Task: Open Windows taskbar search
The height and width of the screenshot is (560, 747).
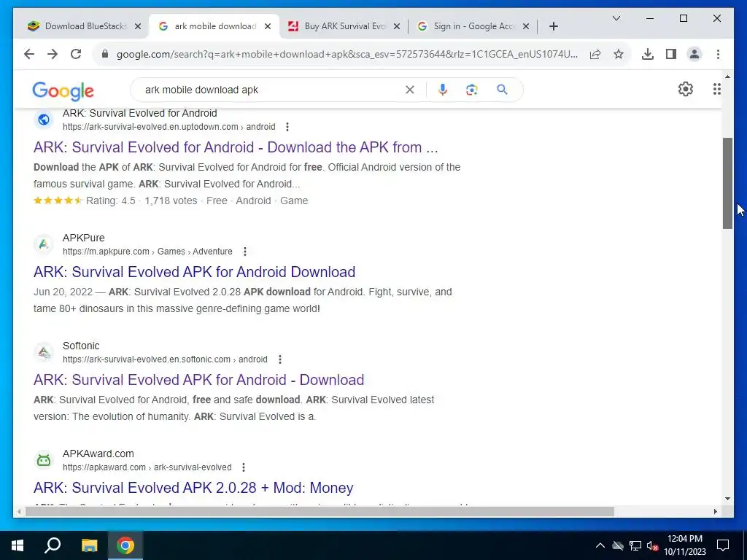Action: pos(53,545)
